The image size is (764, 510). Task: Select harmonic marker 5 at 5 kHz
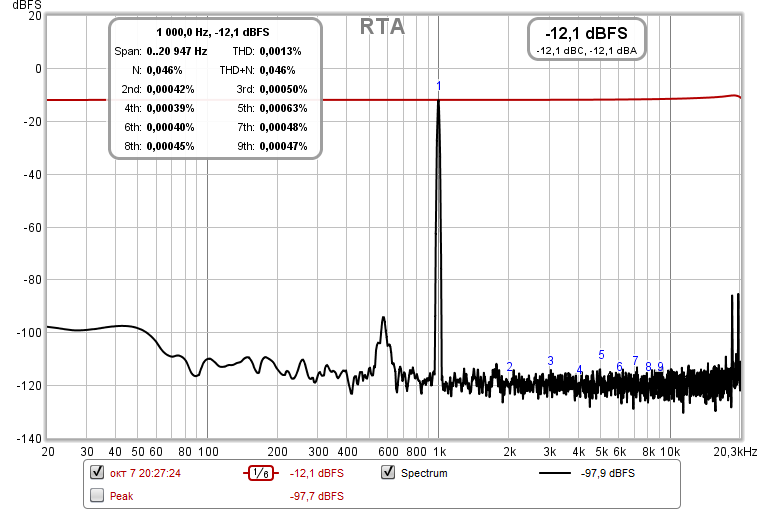pyautogui.click(x=601, y=355)
